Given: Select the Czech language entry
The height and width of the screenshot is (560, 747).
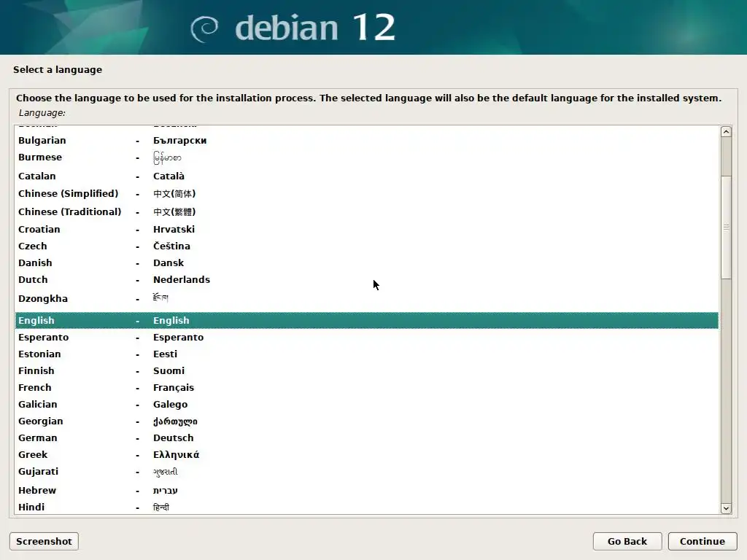Looking at the screenshot, I should pos(366,246).
